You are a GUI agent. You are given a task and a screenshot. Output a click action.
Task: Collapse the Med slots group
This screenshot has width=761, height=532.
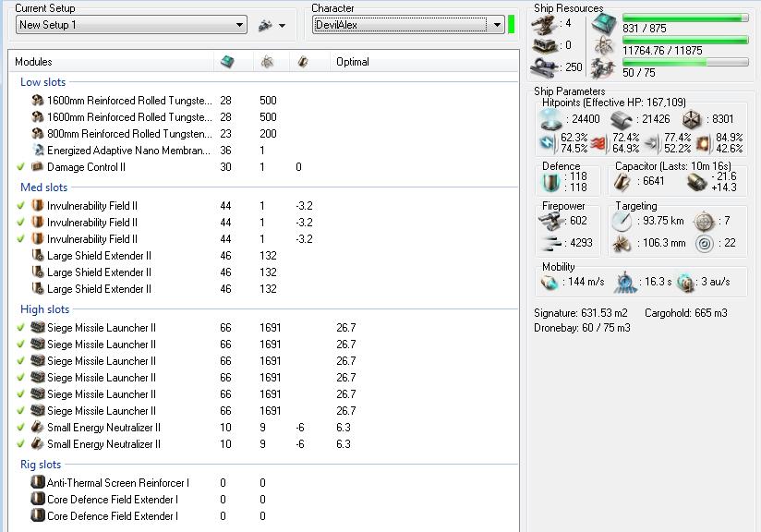(x=43, y=187)
